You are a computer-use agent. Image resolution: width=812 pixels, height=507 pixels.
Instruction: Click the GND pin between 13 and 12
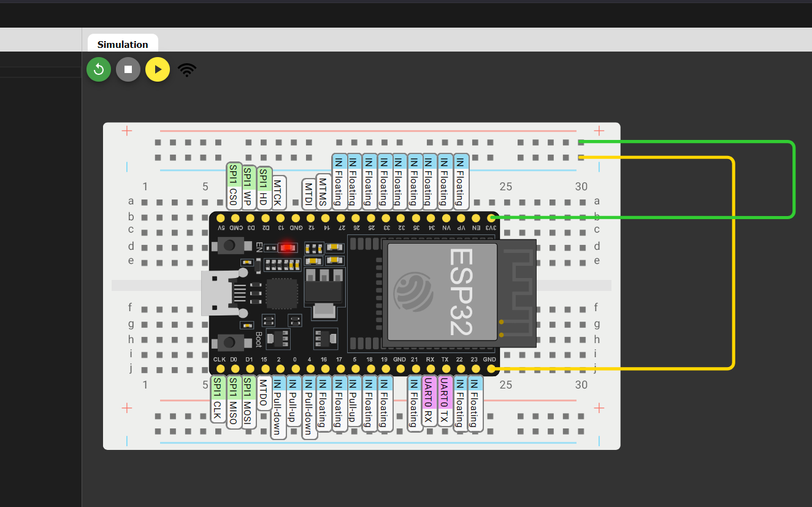(296, 218)
